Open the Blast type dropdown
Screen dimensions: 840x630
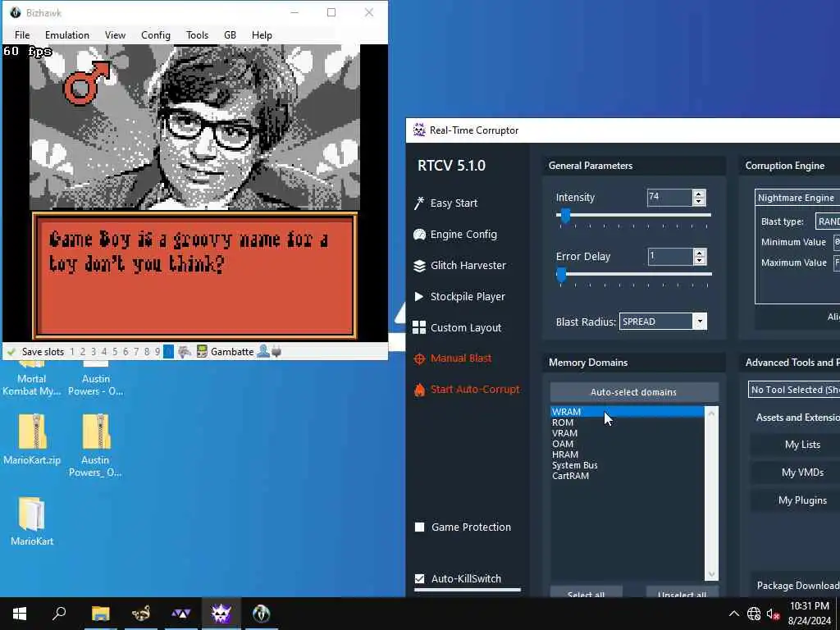[x=828, y=221]
